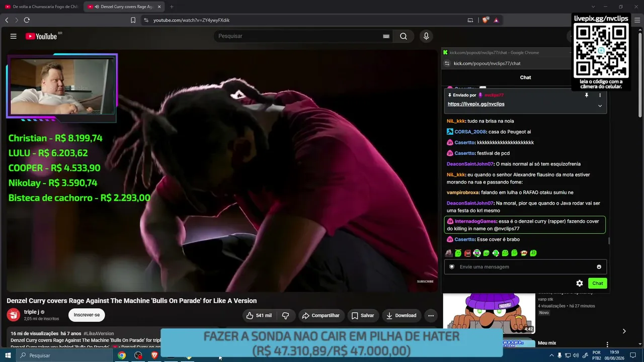
Task: Open the triple j channel name link
Action: (31, 312)
